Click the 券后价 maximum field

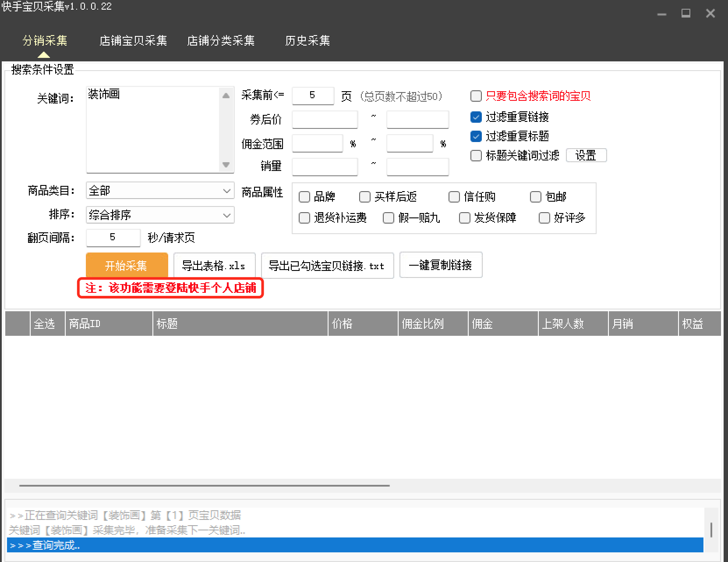(x=417, y=119)
